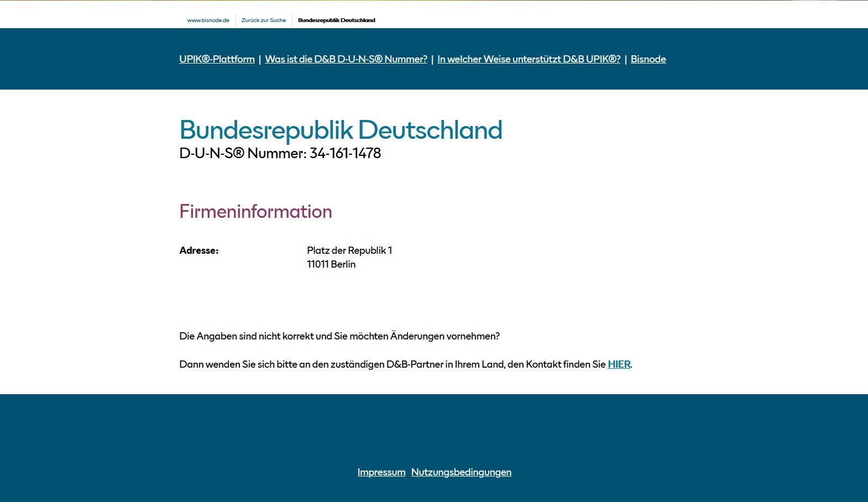Open In welcher Weise unterstützt D&B UPIK®?
The width and height of the screenshot is (868, 502).
[x=529, y=59]
